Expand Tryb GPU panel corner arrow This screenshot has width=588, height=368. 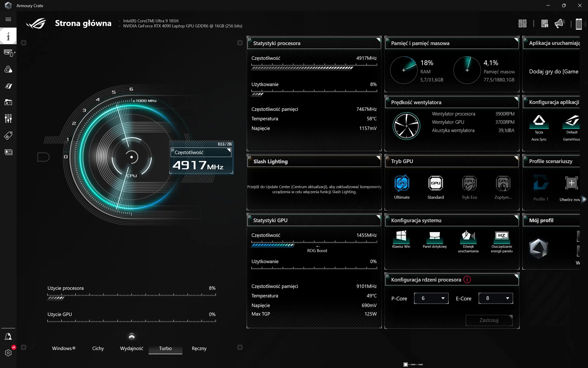pyautogui.click(x=516, y=158)
